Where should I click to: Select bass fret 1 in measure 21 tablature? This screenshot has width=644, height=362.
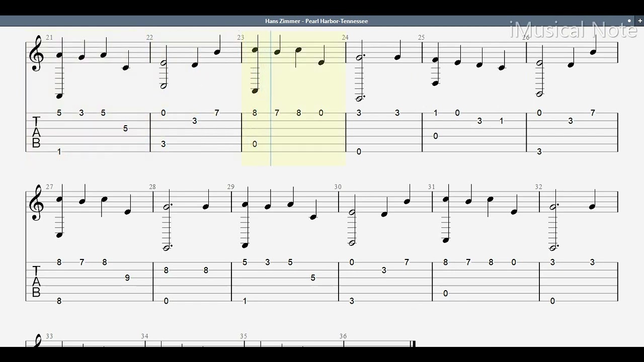59,151
